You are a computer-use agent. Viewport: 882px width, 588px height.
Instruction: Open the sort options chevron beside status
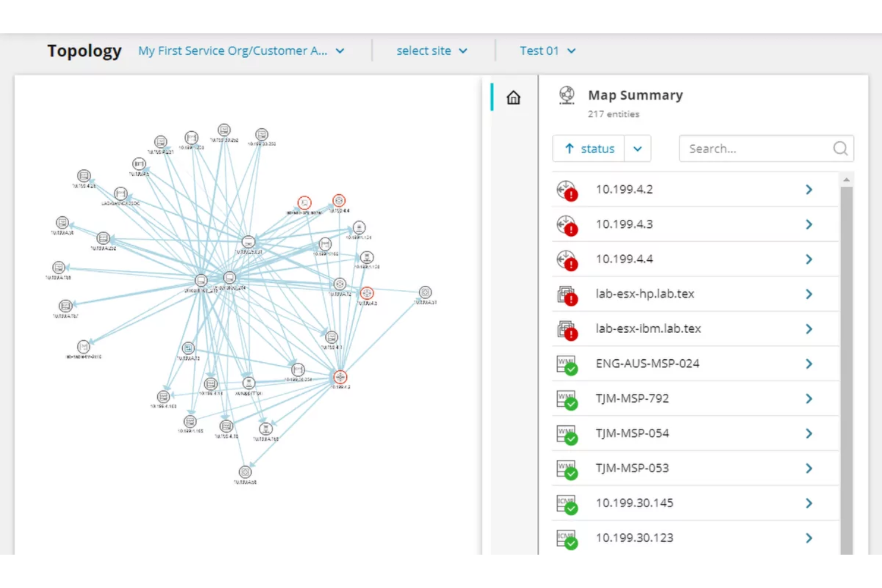click(x=637, y=148)
